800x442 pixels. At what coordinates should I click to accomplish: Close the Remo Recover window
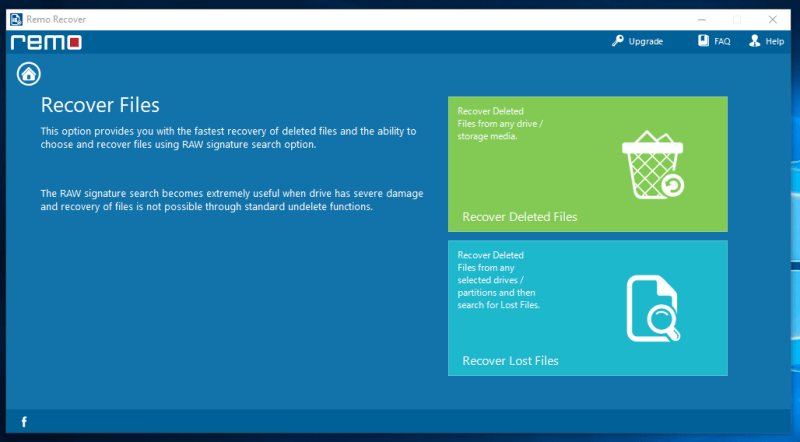(772, 19)
